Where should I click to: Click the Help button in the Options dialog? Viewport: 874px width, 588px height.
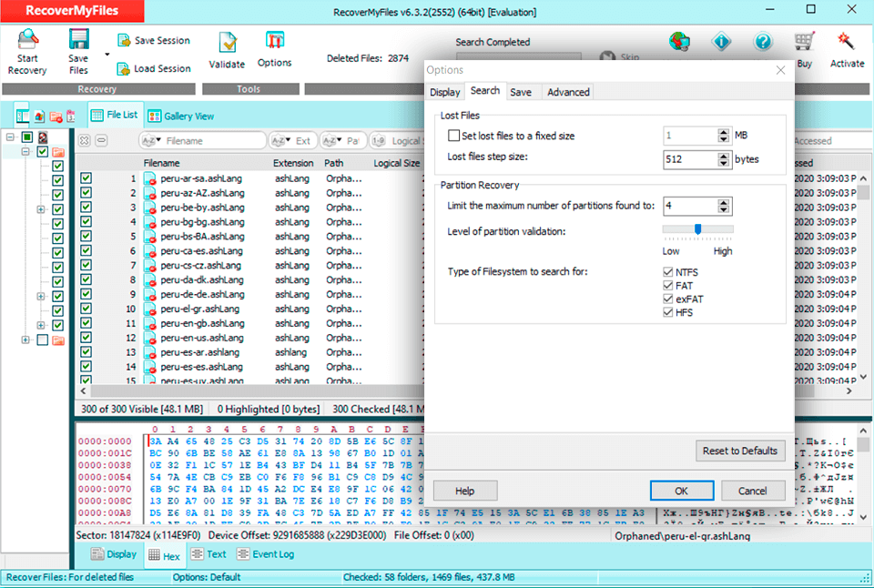pos(465,491)
